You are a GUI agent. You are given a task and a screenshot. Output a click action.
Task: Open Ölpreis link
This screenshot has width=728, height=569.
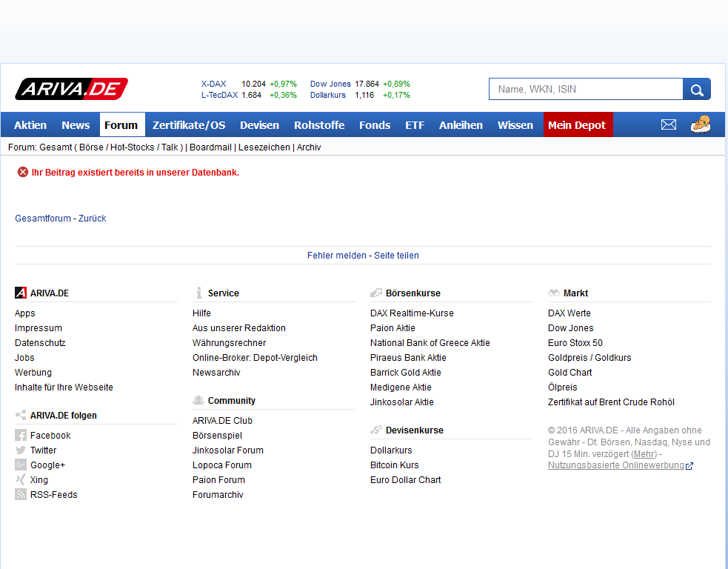click(x=562, y=387)
